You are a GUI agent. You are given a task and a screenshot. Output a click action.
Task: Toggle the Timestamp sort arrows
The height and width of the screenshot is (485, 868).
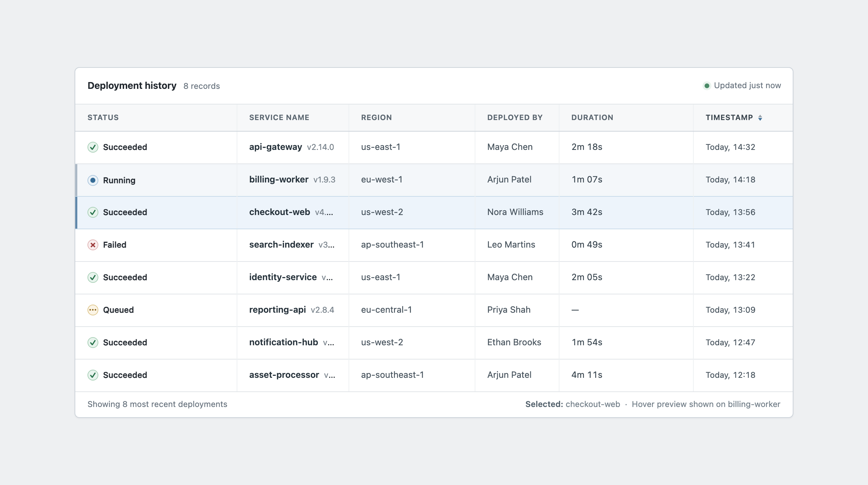760,118
